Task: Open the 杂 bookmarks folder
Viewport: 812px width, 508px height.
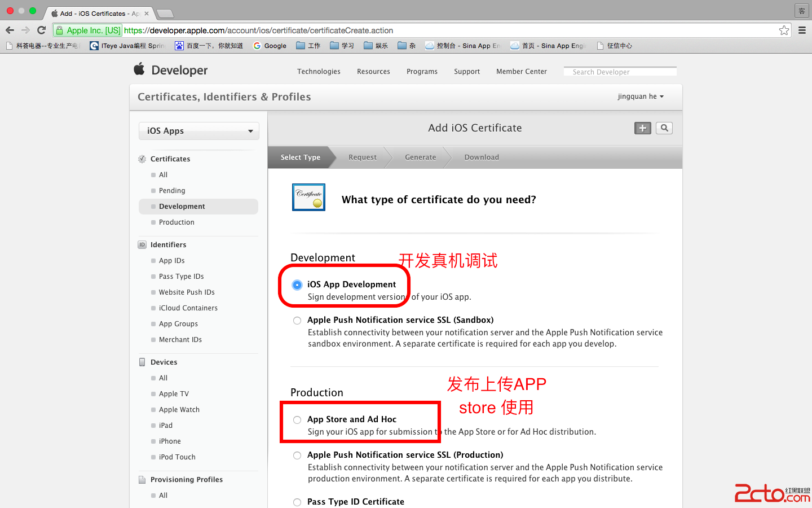Action: click(406, 46)
